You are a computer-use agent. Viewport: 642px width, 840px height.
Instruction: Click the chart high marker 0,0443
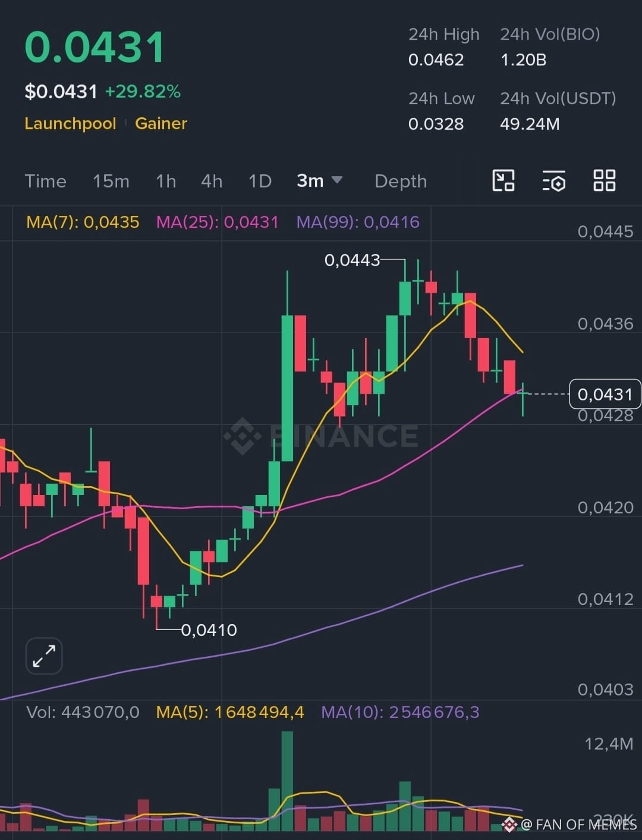[352, 260]
